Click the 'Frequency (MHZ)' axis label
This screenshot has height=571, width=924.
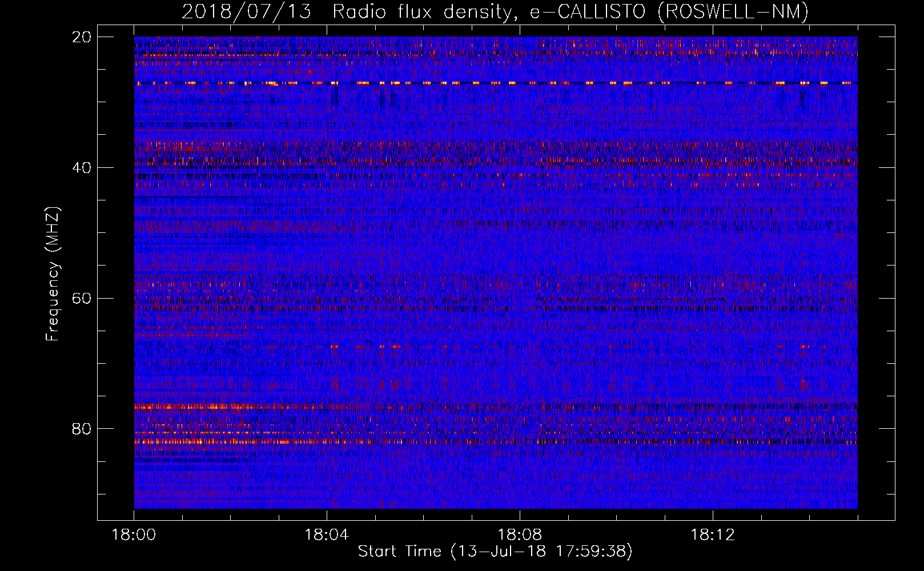(53, 274)
